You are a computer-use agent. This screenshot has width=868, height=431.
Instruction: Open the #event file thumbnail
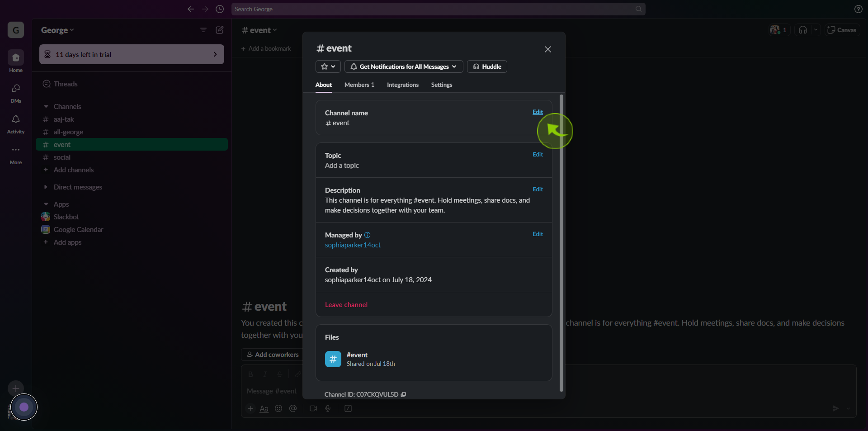coord(333,359)
